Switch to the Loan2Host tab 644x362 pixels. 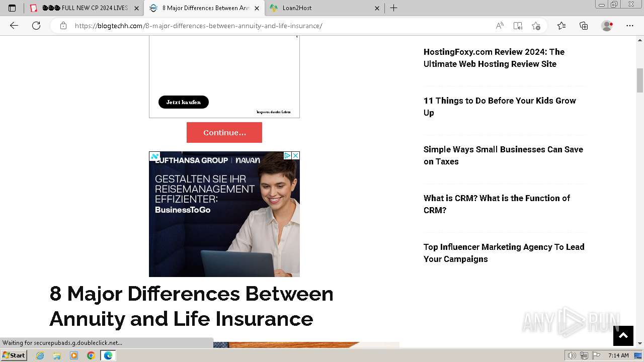coord(324,8)
